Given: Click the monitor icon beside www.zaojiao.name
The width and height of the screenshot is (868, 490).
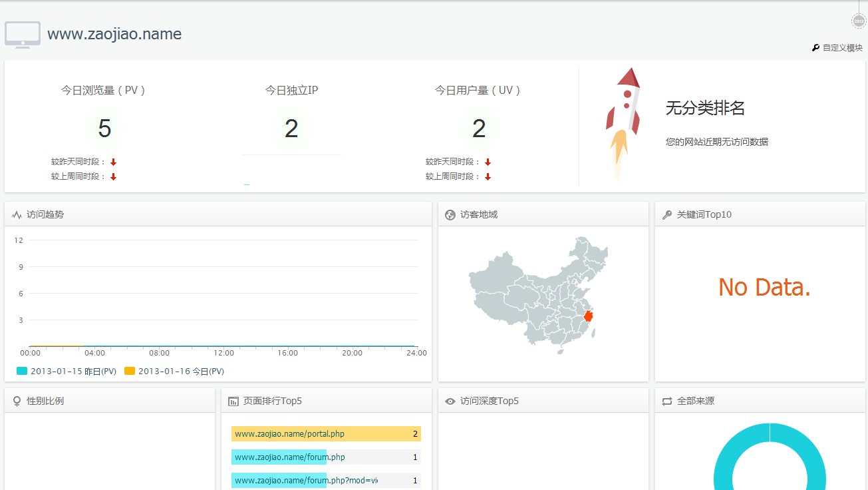Looking at the screenshot, I should pos(23,35).
